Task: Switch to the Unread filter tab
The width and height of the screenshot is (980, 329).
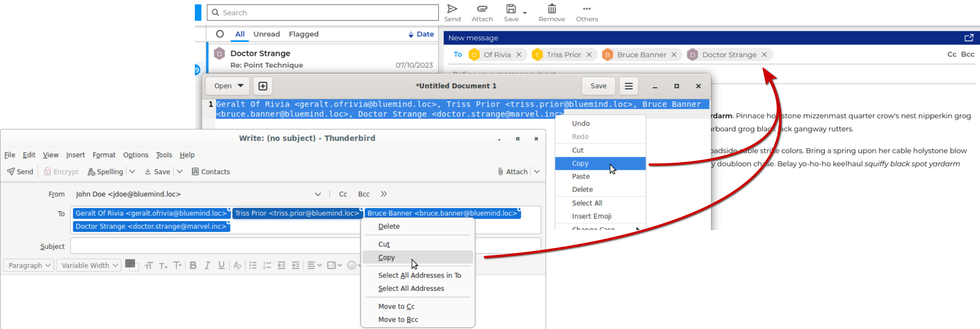Action: [266, 34]
